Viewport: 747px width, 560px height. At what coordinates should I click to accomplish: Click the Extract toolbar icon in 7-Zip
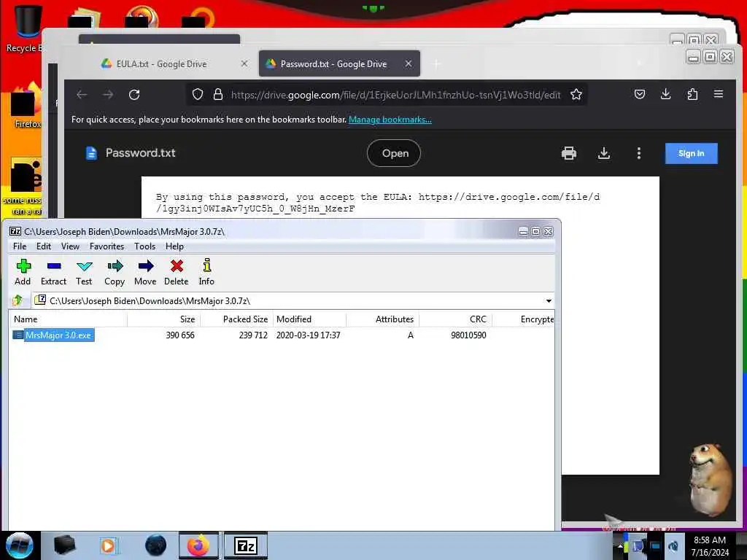[53, 273]
